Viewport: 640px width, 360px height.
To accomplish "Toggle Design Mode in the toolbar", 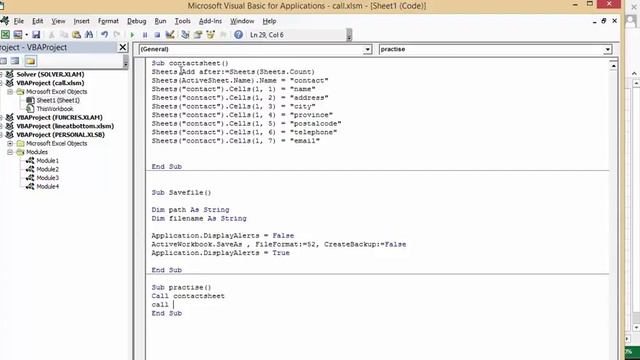I will pyautogui.click(x=170, y=35).
